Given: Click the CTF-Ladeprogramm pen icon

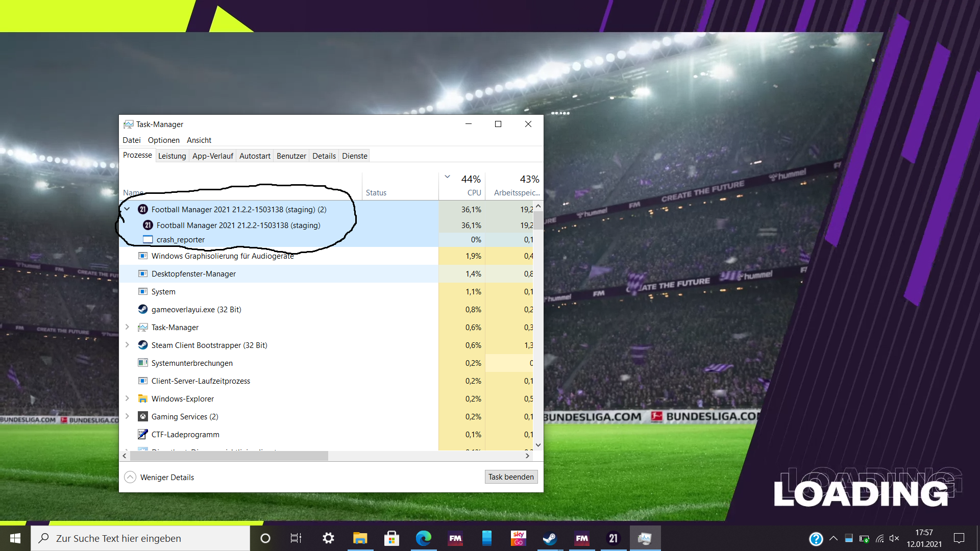Looking at the screenshot, I should (143, 434).
